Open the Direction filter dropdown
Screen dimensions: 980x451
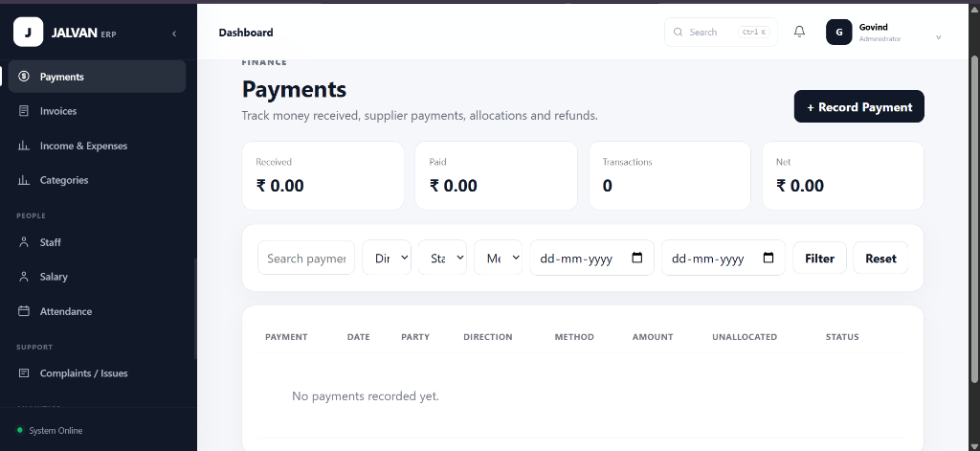coord(387,258)
